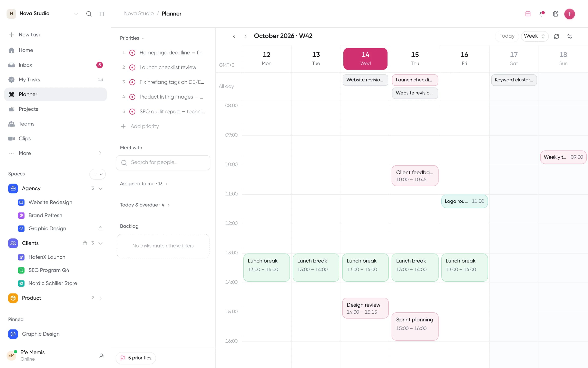Open search with the magnifier icon
This screenshot has height=368, width=588.
[x=89, y=14]
